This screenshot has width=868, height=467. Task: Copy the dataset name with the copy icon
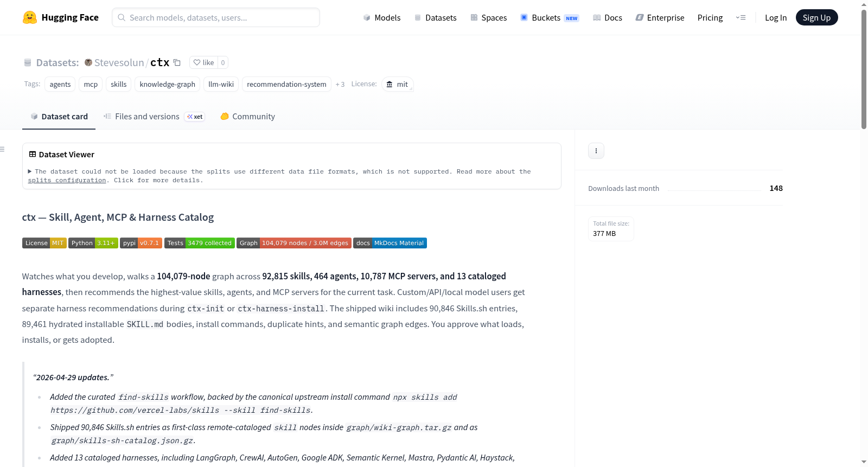click(177, 62)
